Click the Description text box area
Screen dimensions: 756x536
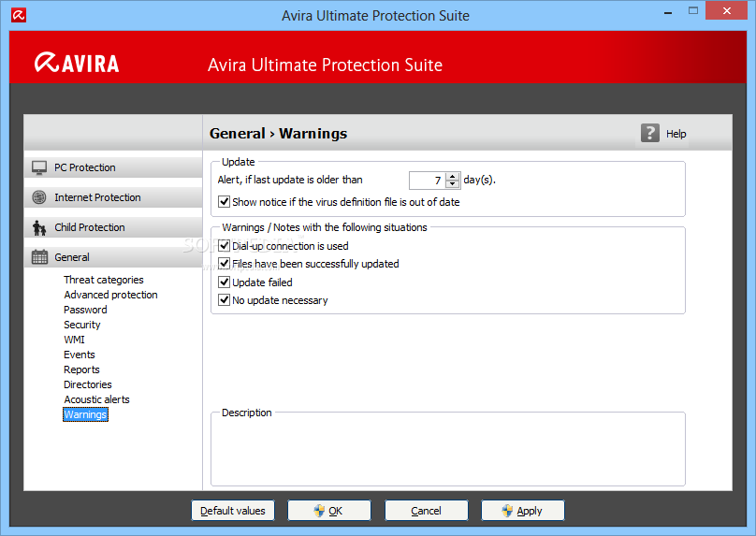coord(448,451)
